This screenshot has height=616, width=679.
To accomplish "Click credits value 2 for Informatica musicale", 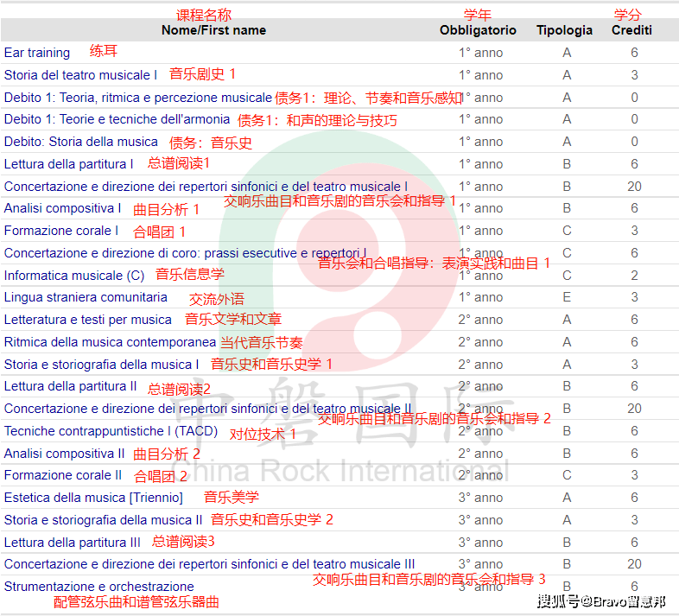I will tap(634, 276).
